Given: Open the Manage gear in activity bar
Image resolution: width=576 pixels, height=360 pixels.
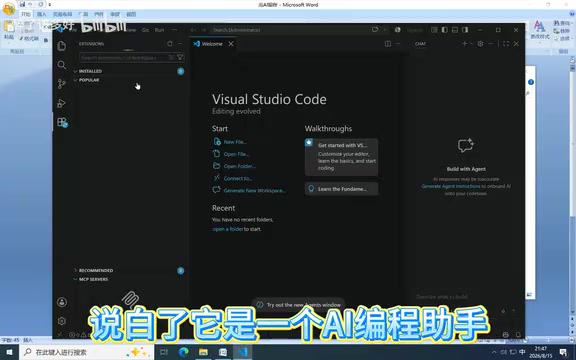Looking at the screenshot, I should pos(62,321).
